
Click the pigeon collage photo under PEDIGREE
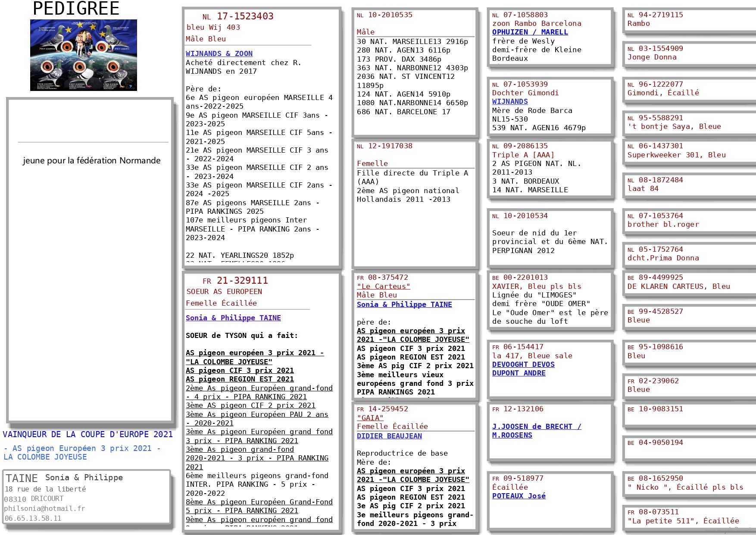click(83, 55)
